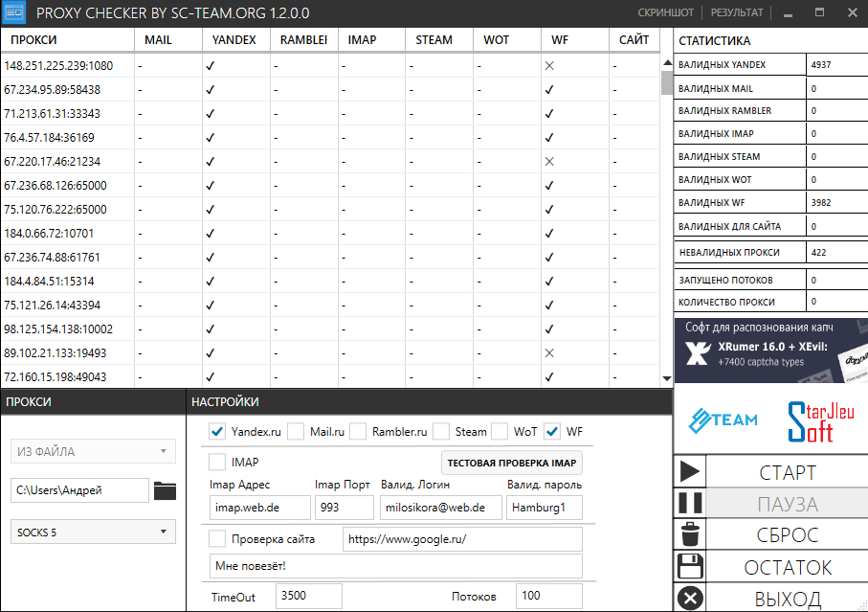Click the floppy disk icon for ОСТАТОК
This screenshot has height=612, width=868.
(690, 567)
